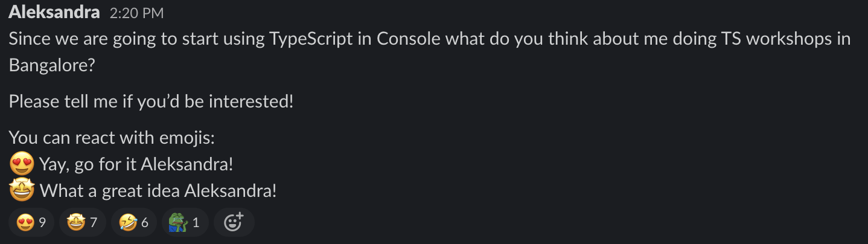This screenshot has width=868, height=244.
Task: Click the count "9" beside the heart-eyes reaction
Action: (x=42, y=222)
